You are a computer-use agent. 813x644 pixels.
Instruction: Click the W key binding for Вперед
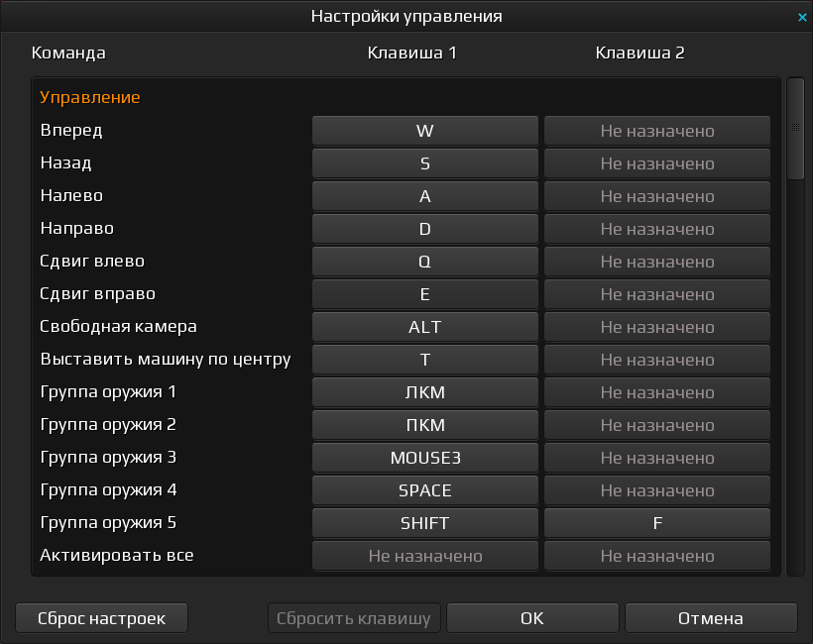tap(424, 130)
